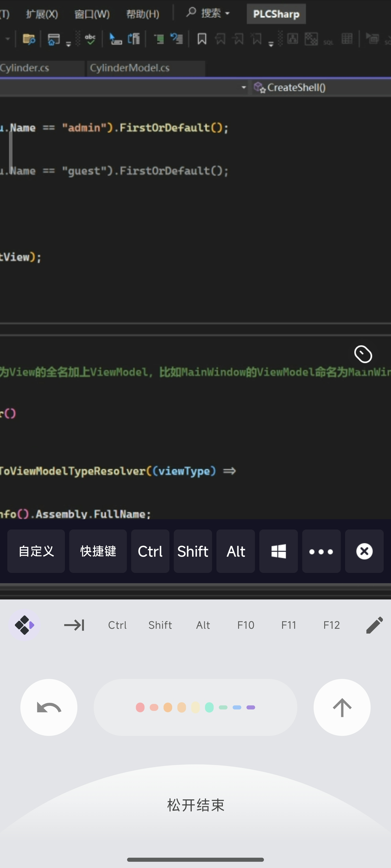The height and width of the screenshot is (868, 391).
Task: Toggle the small Alt key in keyboard row
Action: click(x=203, y=625)
